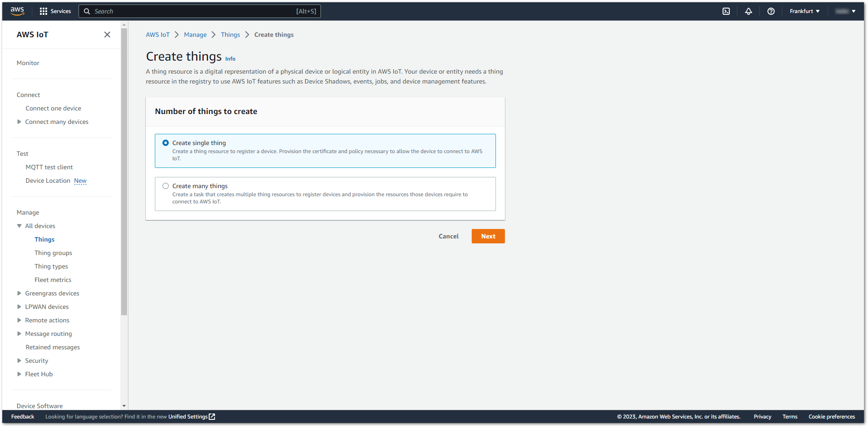
Task: Open Fleet metrics page
Action: click(x=53, y=280)
